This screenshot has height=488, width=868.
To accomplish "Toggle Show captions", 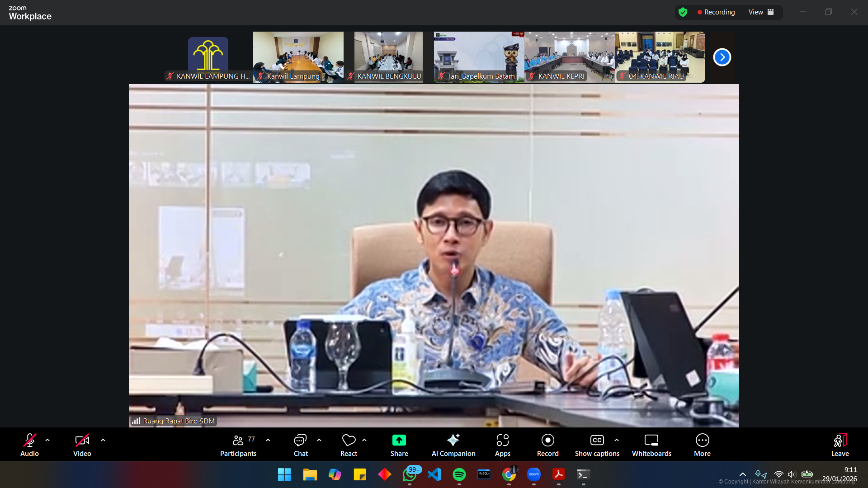I will coord(597,445).
